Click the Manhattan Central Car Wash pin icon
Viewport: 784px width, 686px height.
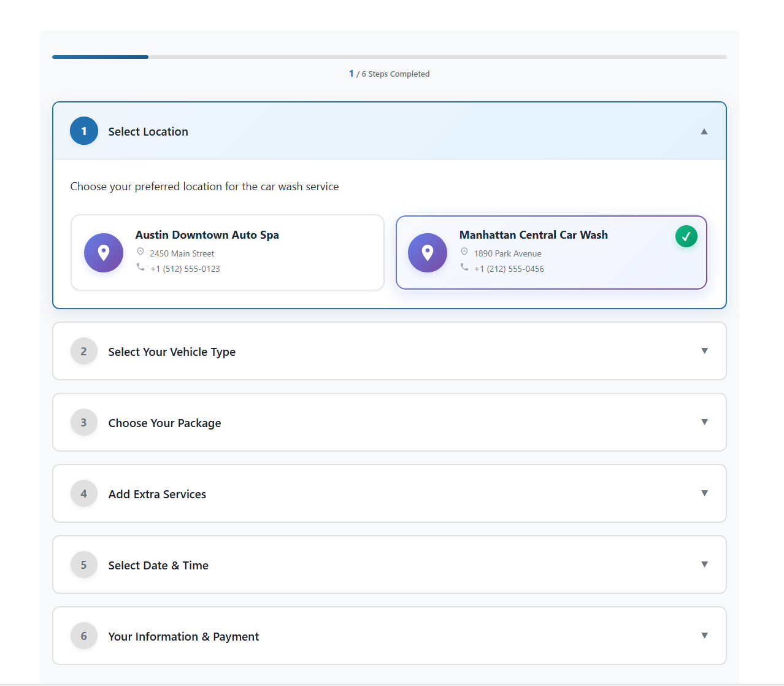(428, 253)
